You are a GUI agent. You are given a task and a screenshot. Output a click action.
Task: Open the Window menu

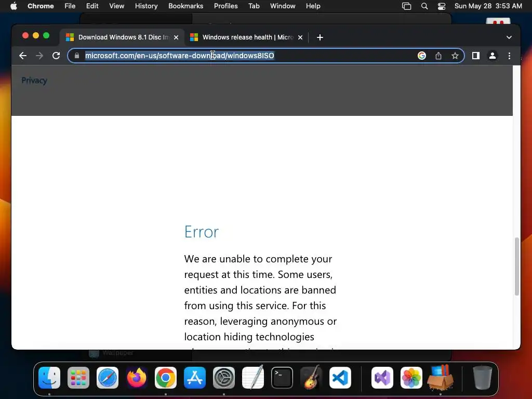pos(283,6)
